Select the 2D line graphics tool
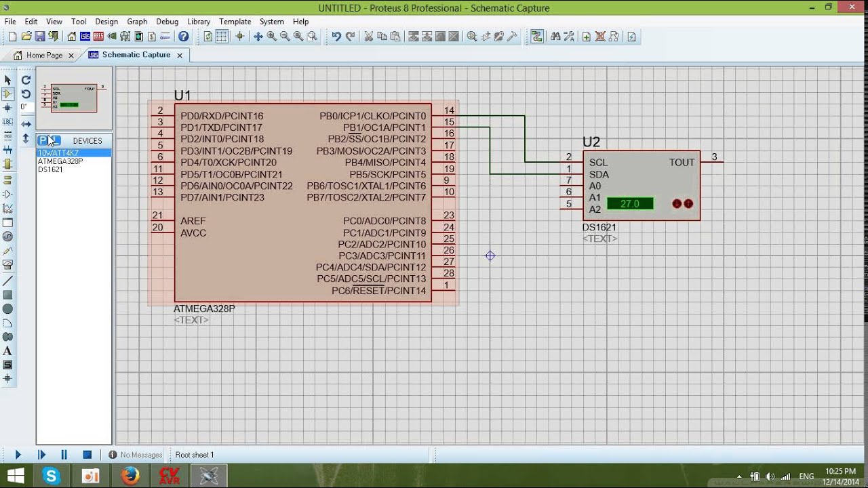Viewport: 868px width, 488px height. click(7, 281)
